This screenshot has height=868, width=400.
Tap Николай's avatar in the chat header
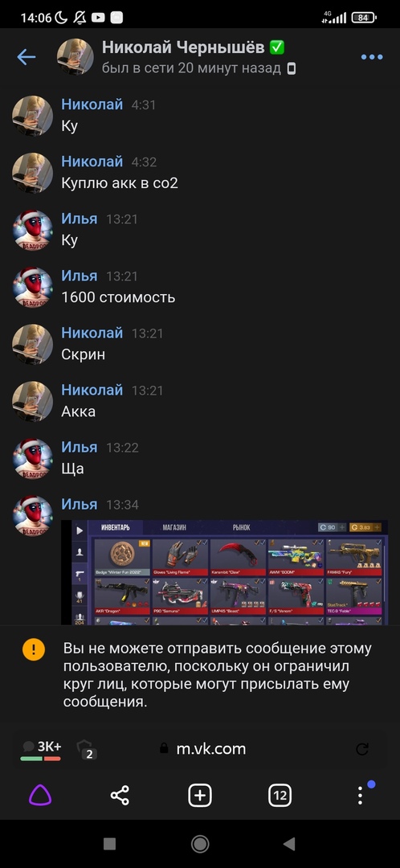click(x=75, y=56)
